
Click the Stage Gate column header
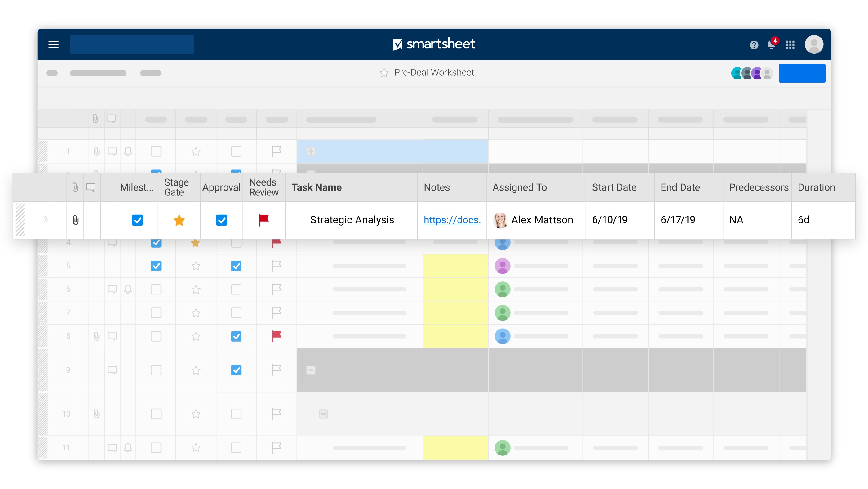click(179, 187)
